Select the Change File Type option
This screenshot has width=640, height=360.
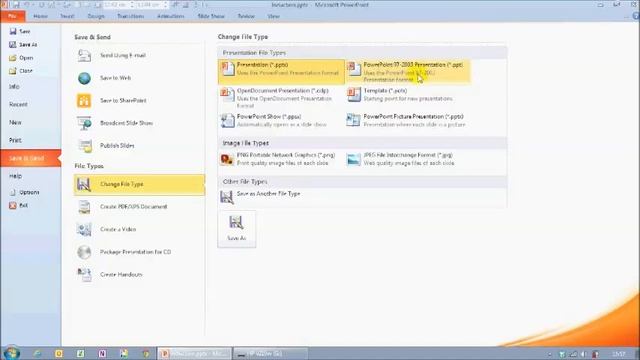139,184
